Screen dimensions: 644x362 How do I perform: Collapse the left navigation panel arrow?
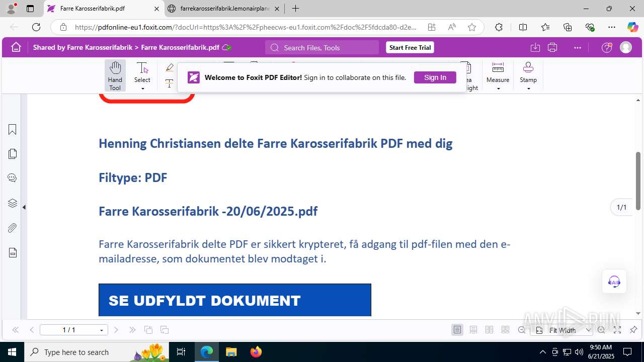pos(24,207)
